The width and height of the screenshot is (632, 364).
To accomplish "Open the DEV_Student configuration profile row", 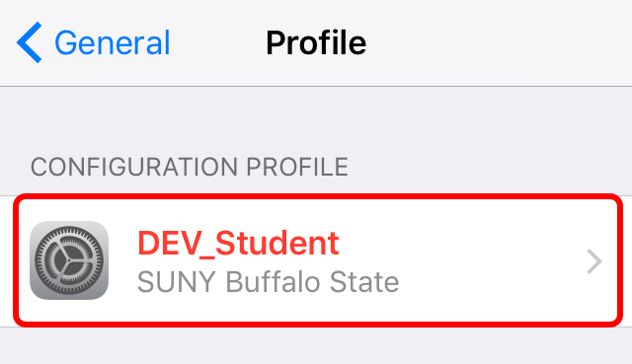I will 318,260.
